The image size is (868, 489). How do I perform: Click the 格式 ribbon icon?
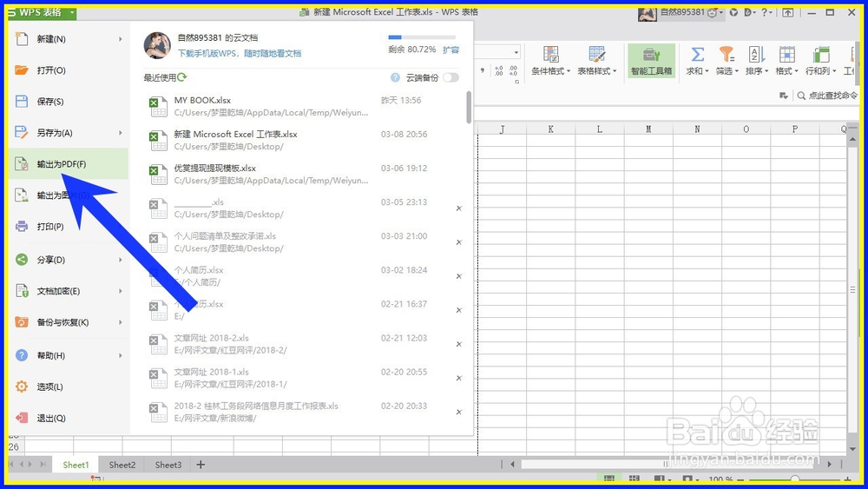tap(786, 54)
